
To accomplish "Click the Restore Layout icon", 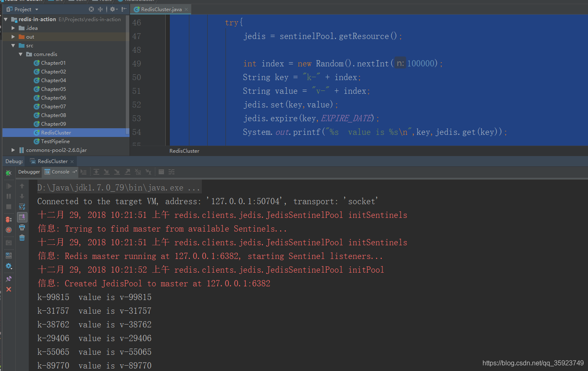I will 9,256.
